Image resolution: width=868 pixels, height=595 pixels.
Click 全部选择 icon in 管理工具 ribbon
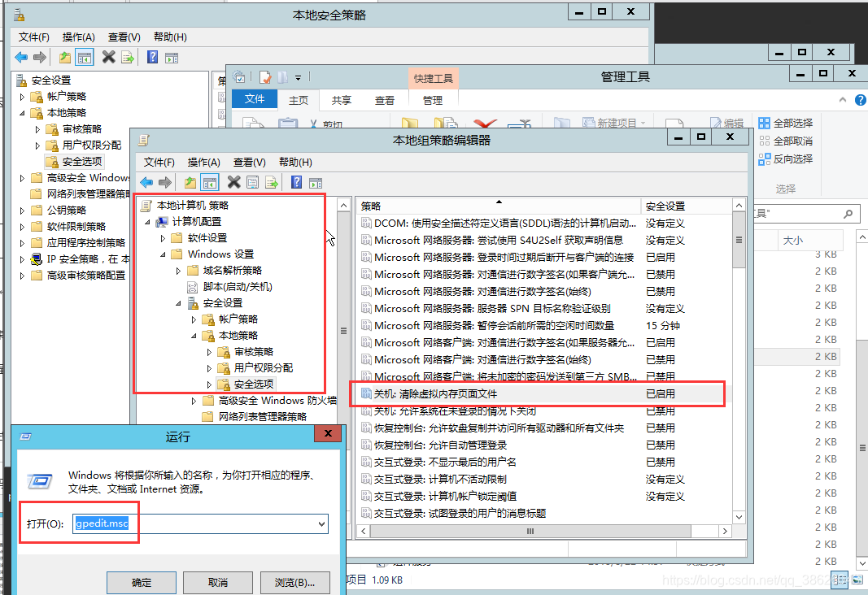pos(765,123)
